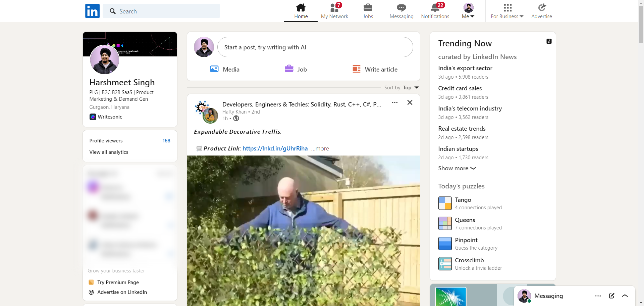Open My Network tab
Image resolution: width=644 pixels, height=306 pixels.
pyautogui.click(x=334, y=11)
